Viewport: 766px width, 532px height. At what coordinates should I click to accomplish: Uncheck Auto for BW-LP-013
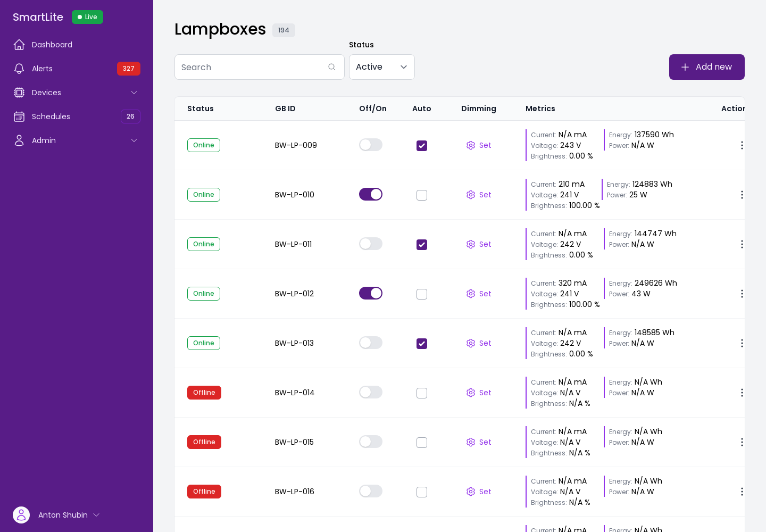coord(422,344)
